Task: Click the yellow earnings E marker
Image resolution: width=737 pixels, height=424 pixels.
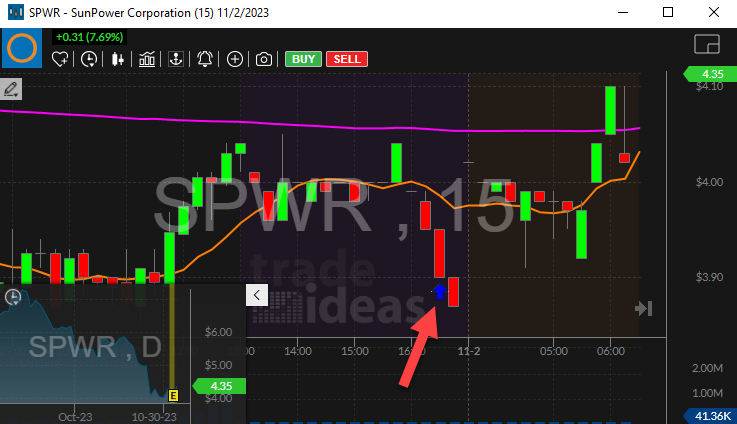Action: tap(173, 394)
